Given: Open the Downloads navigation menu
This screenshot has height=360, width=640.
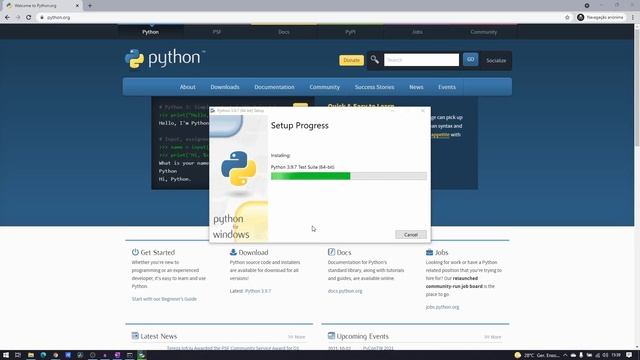Looking at the screenshot, I should click(225, 87).
